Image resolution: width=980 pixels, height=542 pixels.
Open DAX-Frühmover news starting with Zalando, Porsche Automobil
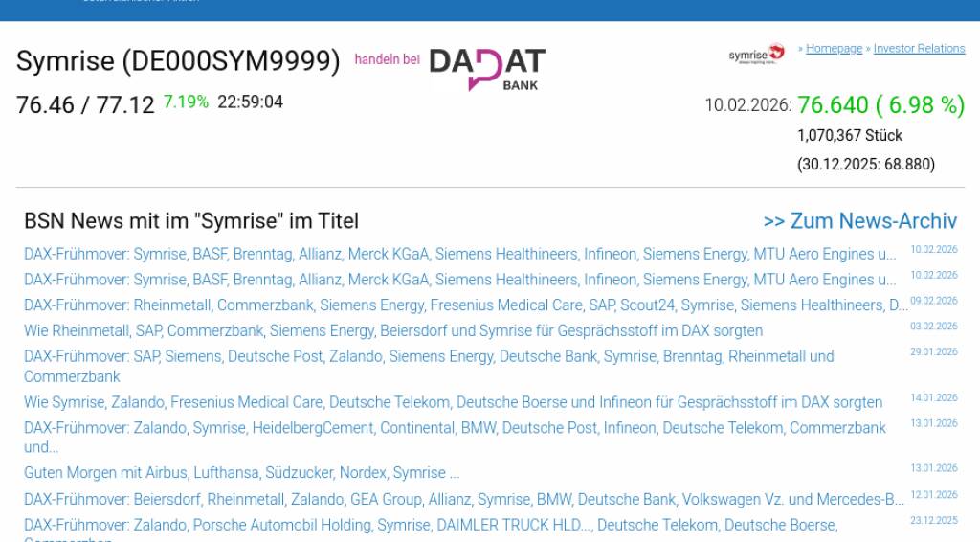pyautogui.click(x=431, y=526)
